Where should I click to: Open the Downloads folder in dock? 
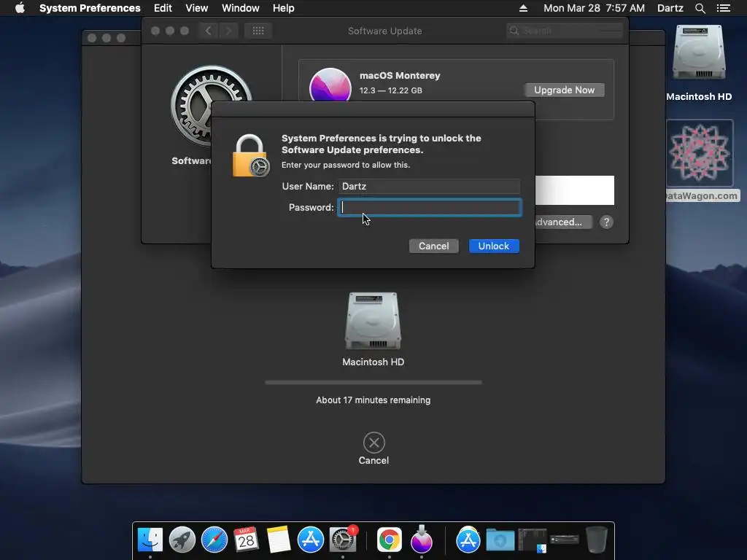click(500, 540)
